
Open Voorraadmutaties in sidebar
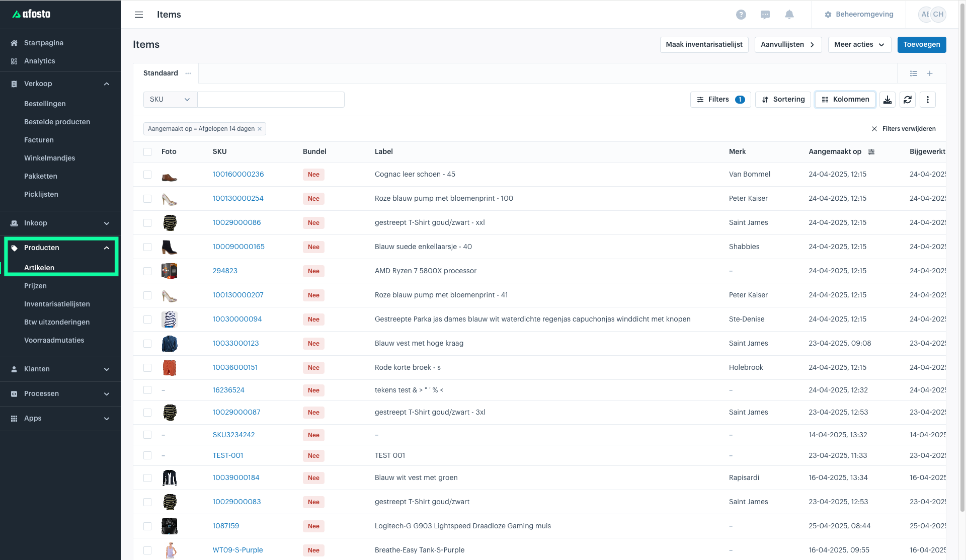pyautogui.click(x=54, y=340)
